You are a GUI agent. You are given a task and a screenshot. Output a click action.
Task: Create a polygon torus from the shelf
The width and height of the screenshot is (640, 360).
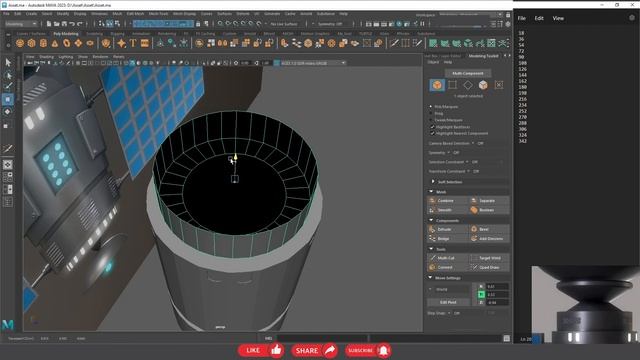[67, 43]
